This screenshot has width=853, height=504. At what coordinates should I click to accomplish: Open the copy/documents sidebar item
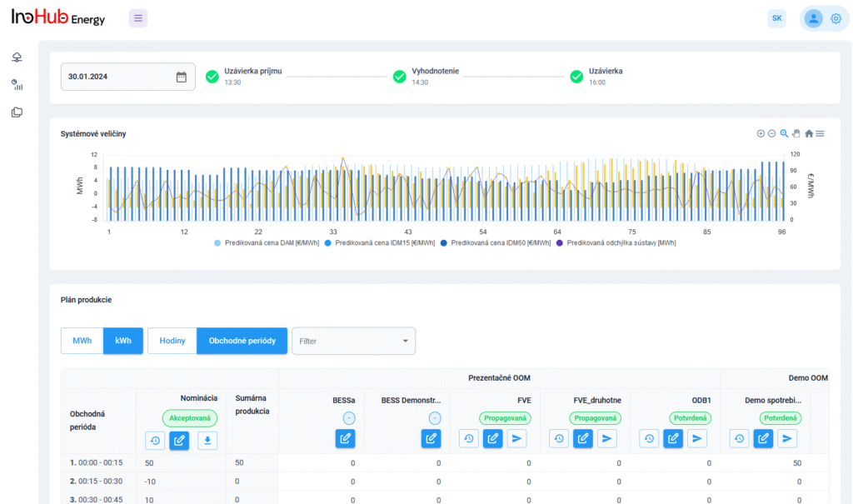click(x=17, y=112)
